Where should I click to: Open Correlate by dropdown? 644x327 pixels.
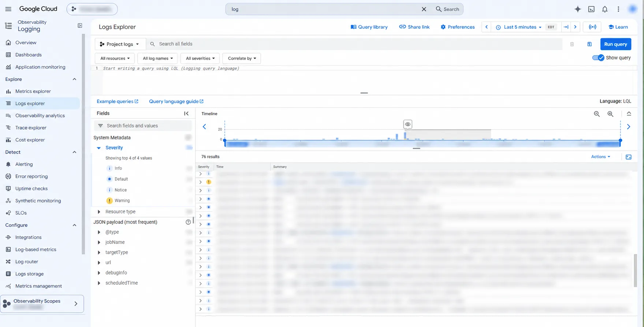click(x=242, y=59)
